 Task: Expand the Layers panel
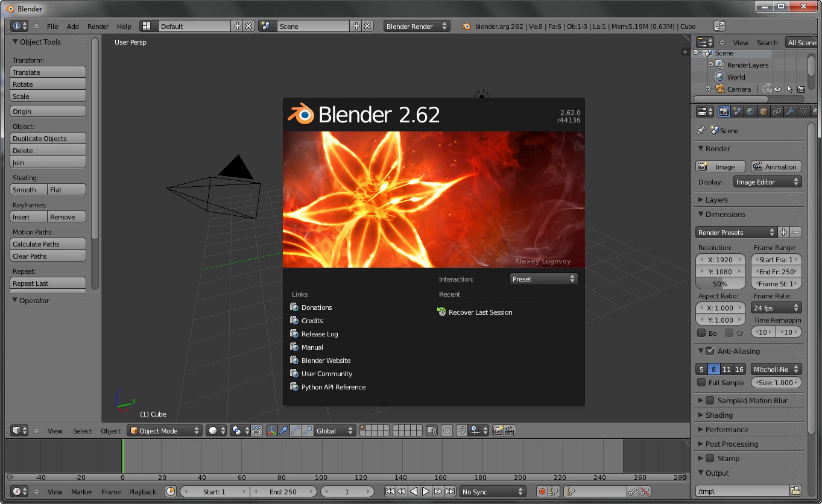click(716, 200)
